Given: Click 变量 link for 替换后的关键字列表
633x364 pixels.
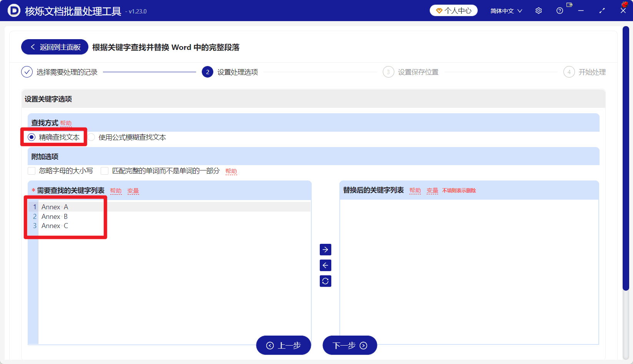Looking at the screenshot, I should tap(432, 190).
